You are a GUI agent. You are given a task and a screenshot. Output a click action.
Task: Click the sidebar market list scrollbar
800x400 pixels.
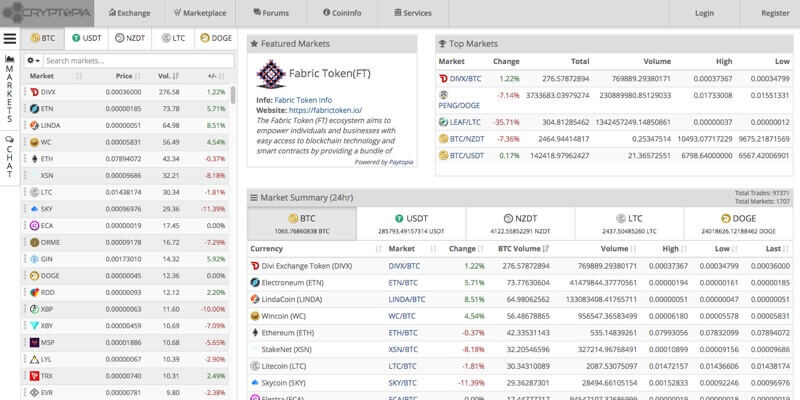233,94
